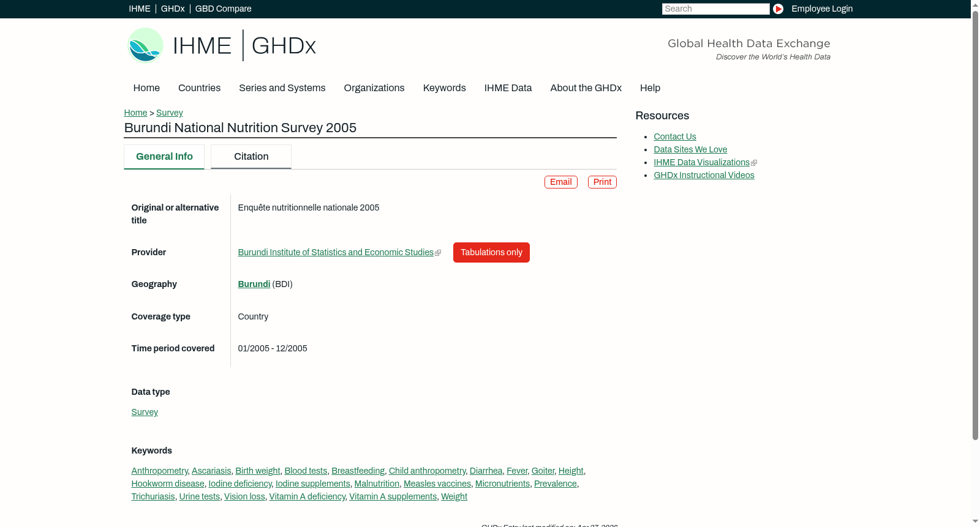Click the text '01/2005 - 12/2005'

[x=273, y=348]
